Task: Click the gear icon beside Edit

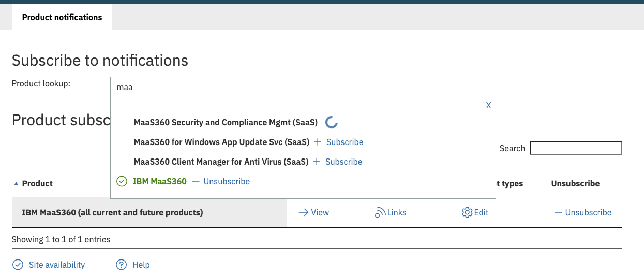Action: pyautogui.click(x=467, y=212)
